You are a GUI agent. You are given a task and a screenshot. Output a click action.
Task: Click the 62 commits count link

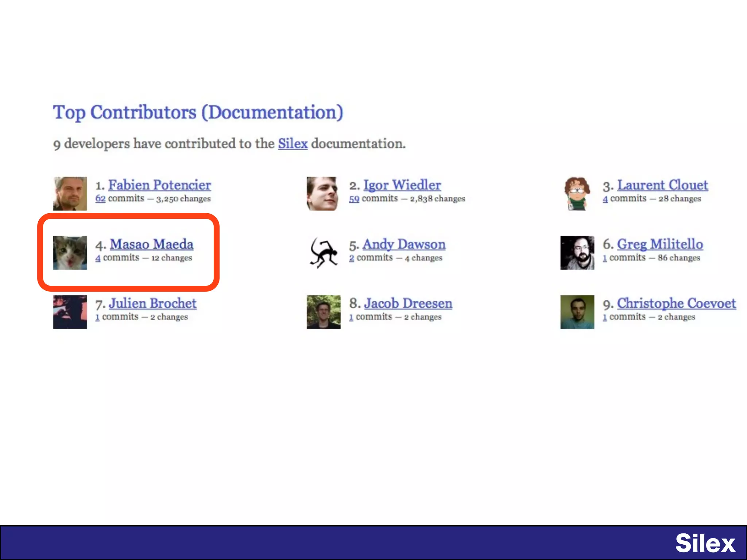pyautogui.click(x=100, y=199)
